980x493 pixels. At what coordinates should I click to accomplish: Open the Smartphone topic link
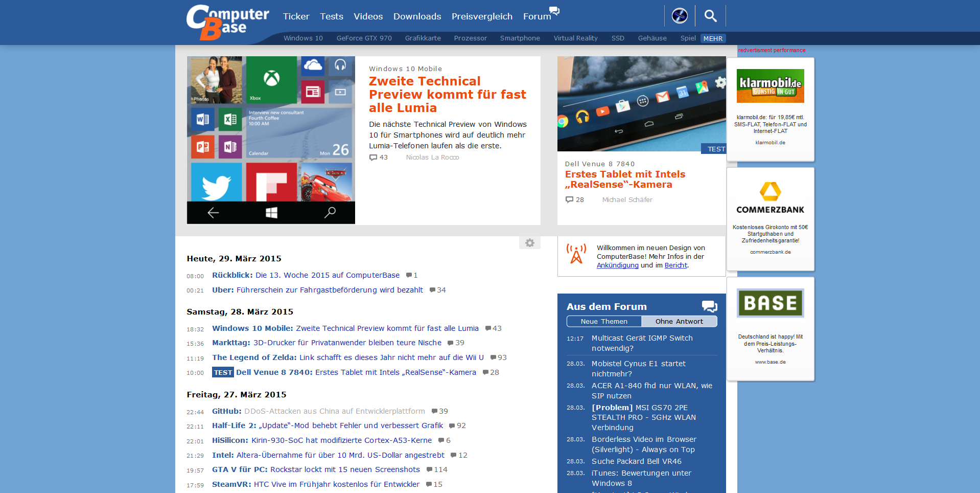520,38
